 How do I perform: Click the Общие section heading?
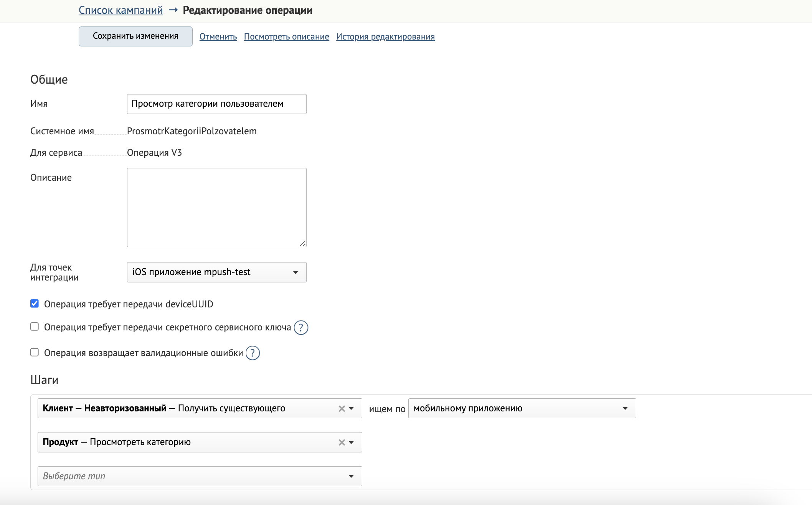tap(49, 79)
